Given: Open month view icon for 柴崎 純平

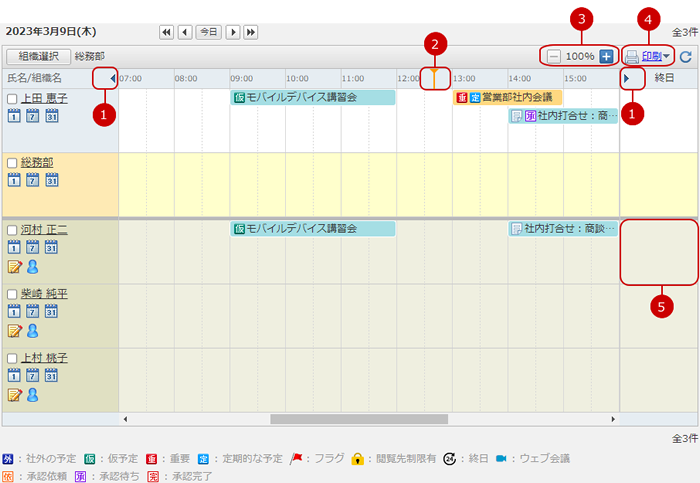Looking at the screenshot, I should 52,311.
